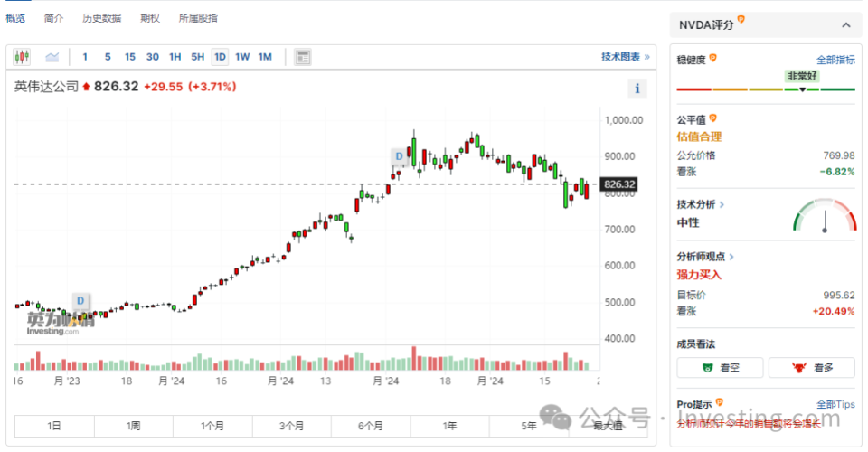The height and width of the screenshot is (452, 868).
Task: Open the 技术分析 section arrow
Action: pyautogui.click(x=722, y=204)
